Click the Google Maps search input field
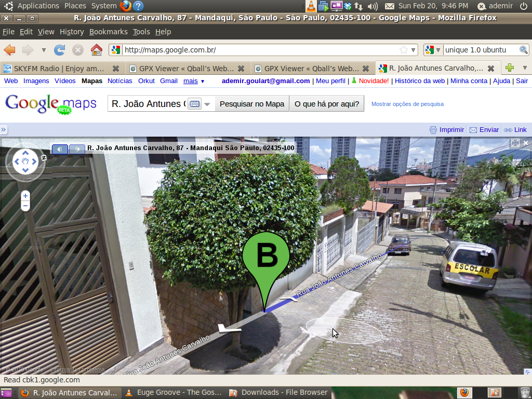This screenshot has height=399, width=532. tap(148, 104)
